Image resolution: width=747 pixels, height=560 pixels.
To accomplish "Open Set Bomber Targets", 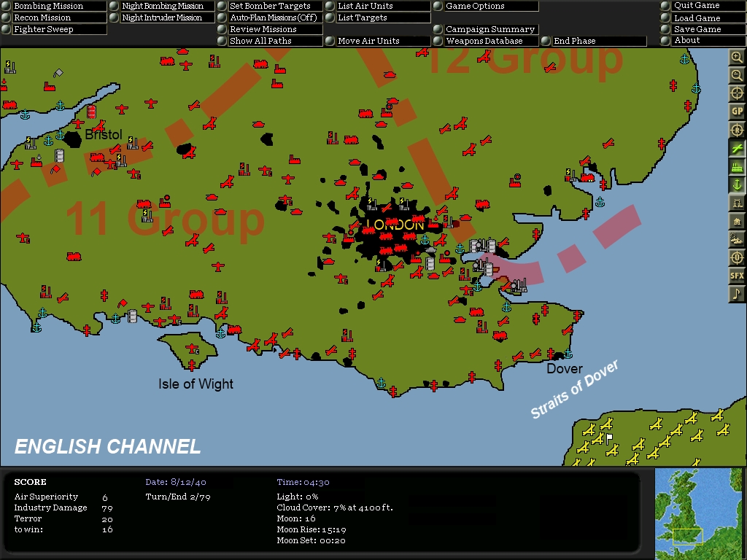I will [x=270, y=6].
